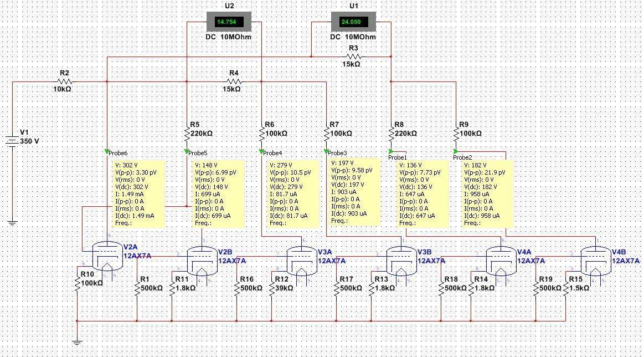Select the U1 voltmeter showing 24.050

click(353, 22)
